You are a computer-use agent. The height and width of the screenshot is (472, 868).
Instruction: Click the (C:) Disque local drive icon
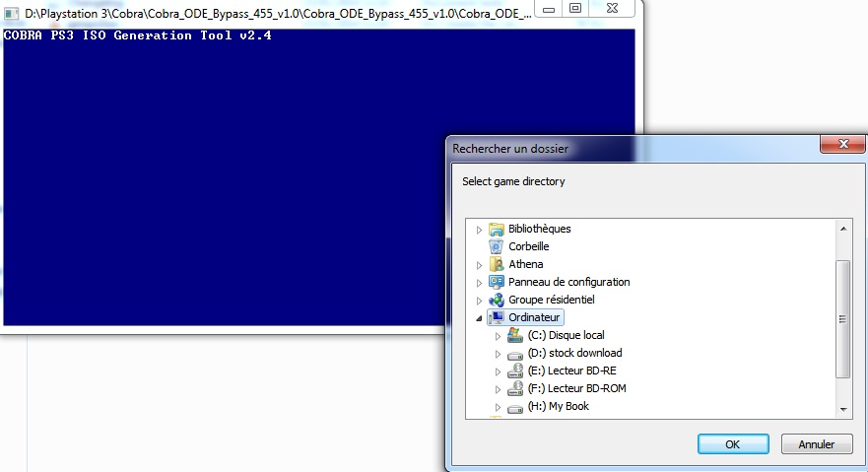[x=514, y=335]
